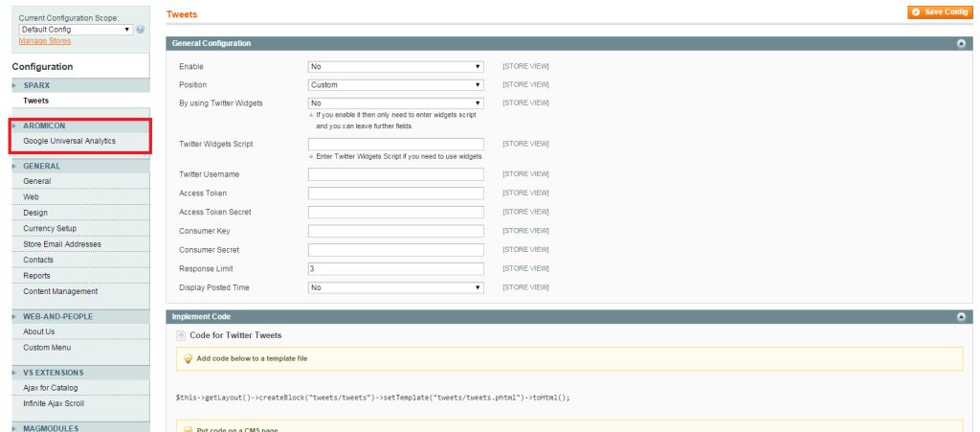Click the Save Config button
The width and height of the screenshot is (980, 432).
pyautogui.click(x=940, y=11)
